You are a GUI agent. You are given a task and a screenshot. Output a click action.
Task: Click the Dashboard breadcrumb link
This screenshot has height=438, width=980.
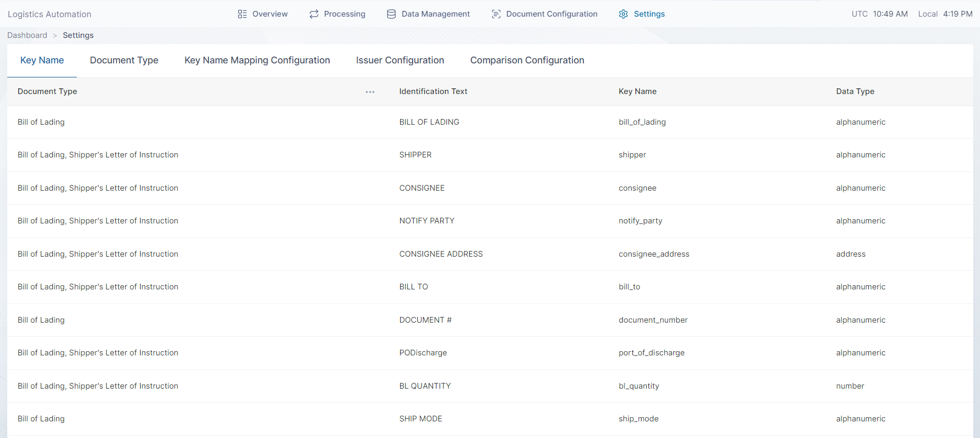click(x=27, y=35)
